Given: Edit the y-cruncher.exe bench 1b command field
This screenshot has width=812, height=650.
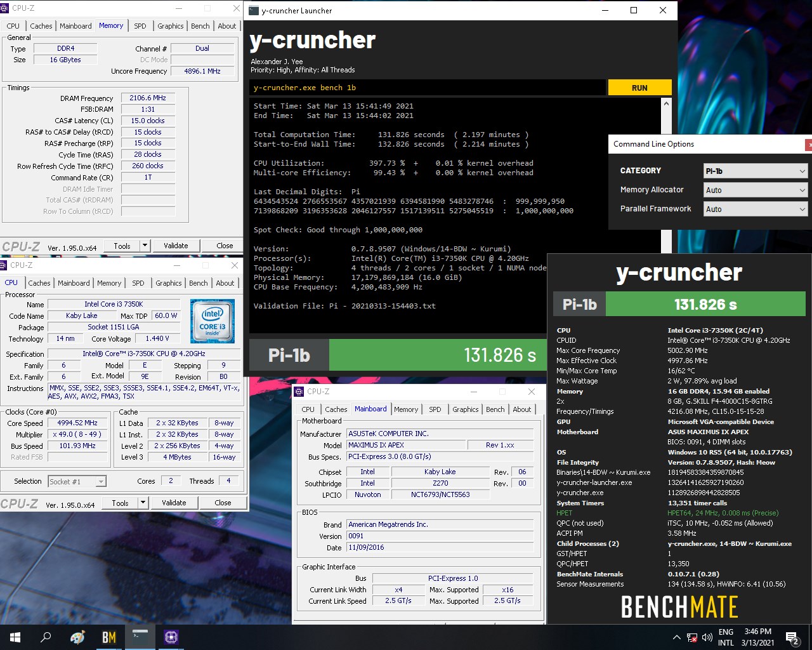Looking at the screenshot, I should (x=428, y=88).
